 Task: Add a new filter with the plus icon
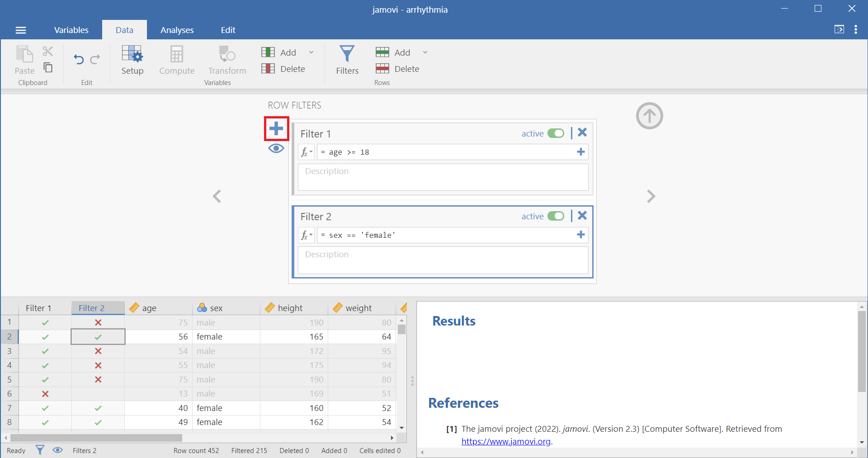tap(276, 129)
